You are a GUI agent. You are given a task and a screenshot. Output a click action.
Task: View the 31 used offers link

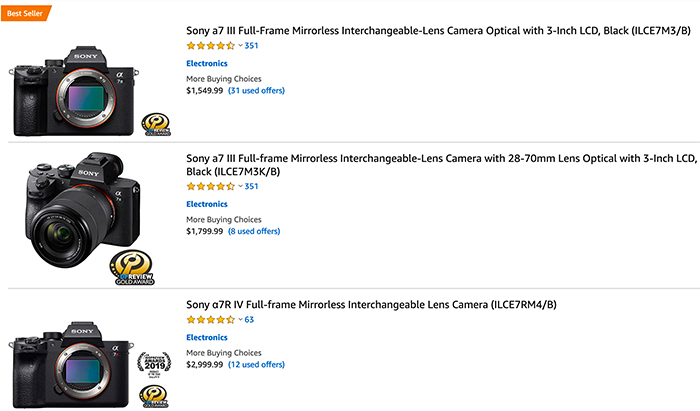tap(256, 91)
